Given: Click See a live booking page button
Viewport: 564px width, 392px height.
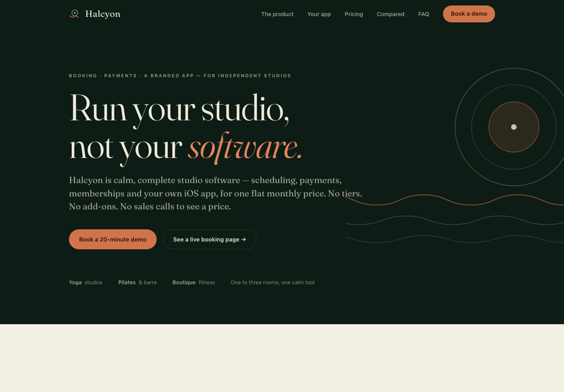Looking at the screenshot, I should (x=210, y=239).
